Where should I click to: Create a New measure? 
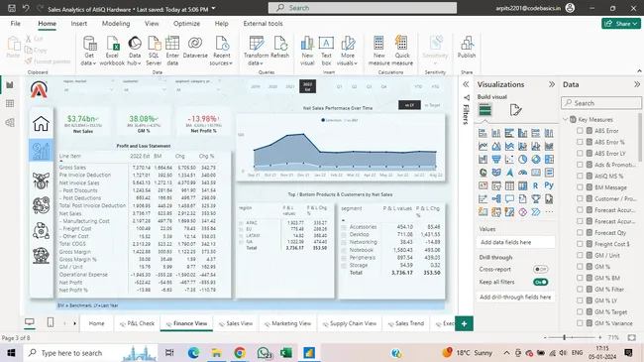[378, 51]
